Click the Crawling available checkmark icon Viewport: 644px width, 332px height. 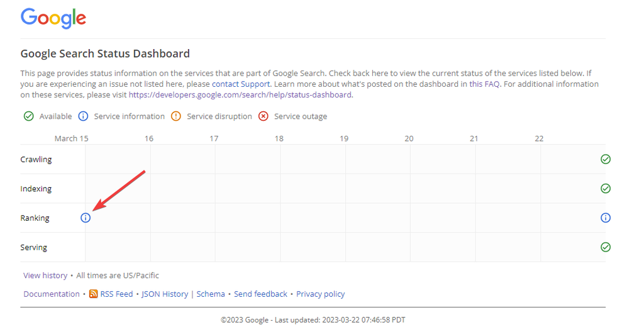606,159
